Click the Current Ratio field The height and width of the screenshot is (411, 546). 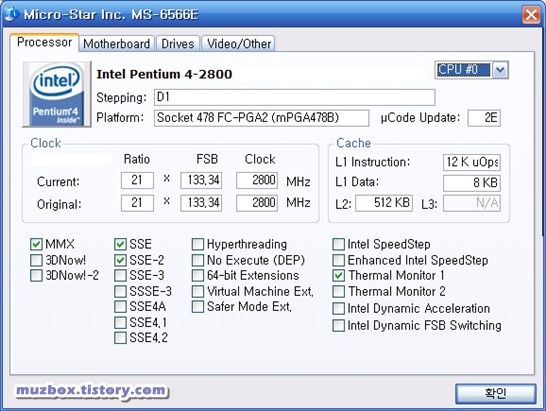click(137, 180)
